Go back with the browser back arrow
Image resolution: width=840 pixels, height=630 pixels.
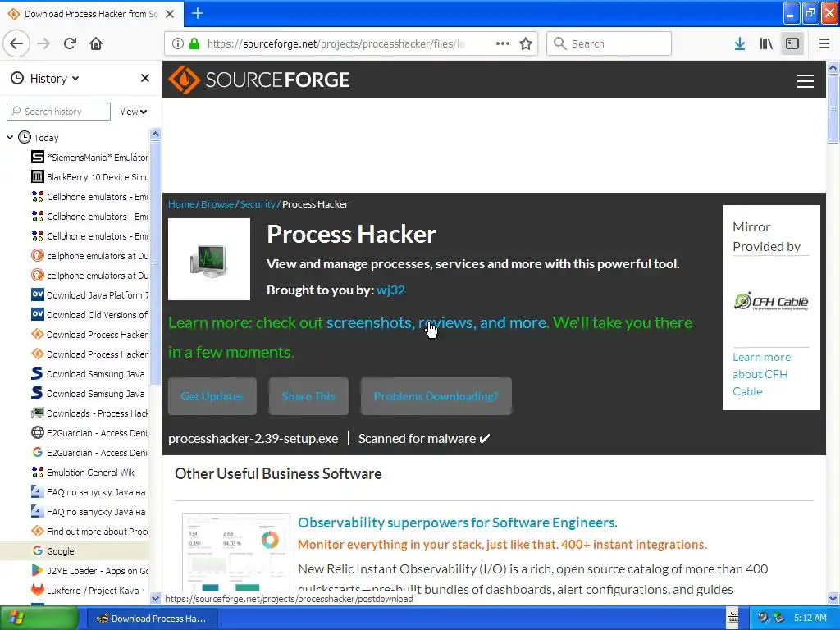click(x=16, y=43)
